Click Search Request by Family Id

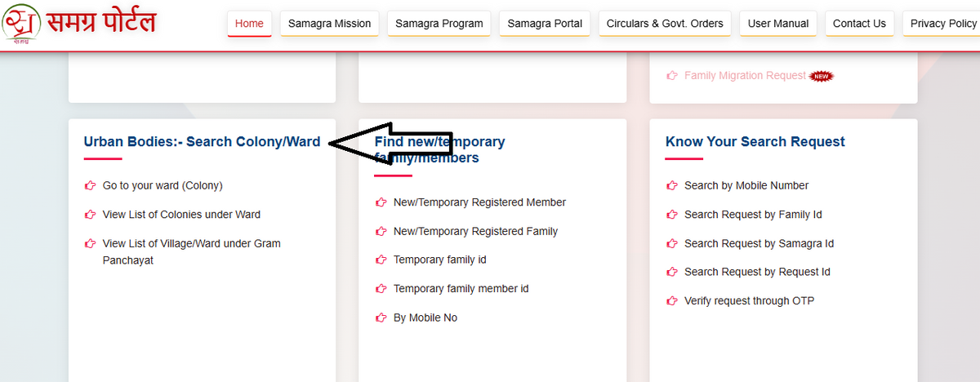click(x=753, y=215)
